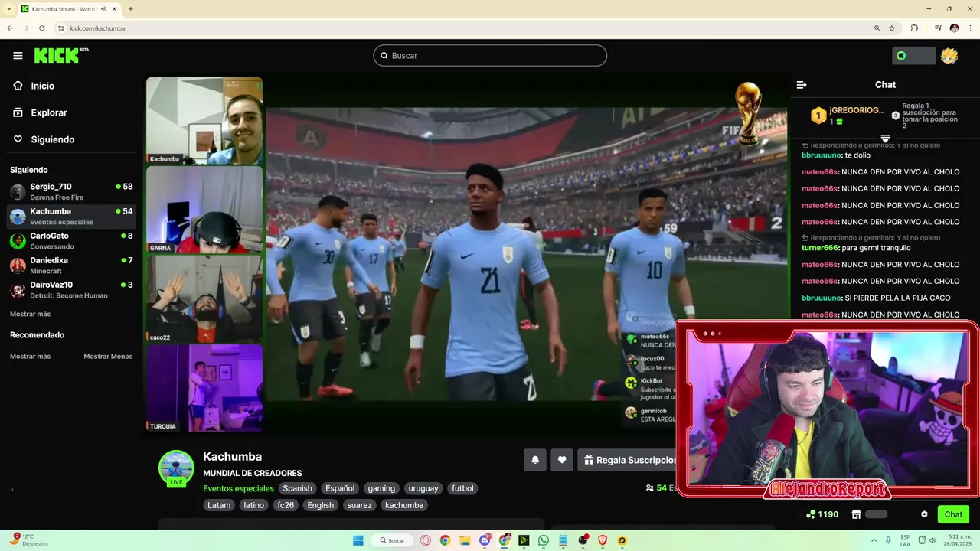Image resolution: width=980 pixels, height=551 pixels.
Task: Open the channel shop icon below chat
Action: [857, 514]
